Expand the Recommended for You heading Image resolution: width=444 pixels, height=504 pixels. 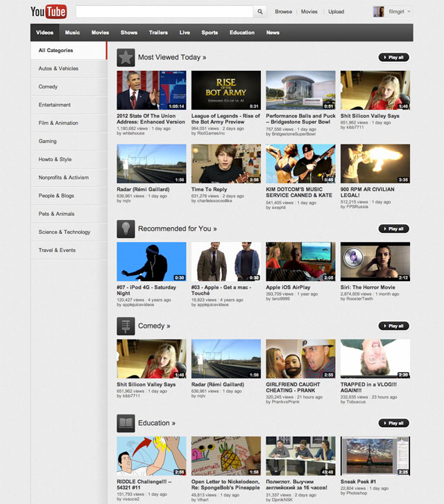tap(177, 228)
